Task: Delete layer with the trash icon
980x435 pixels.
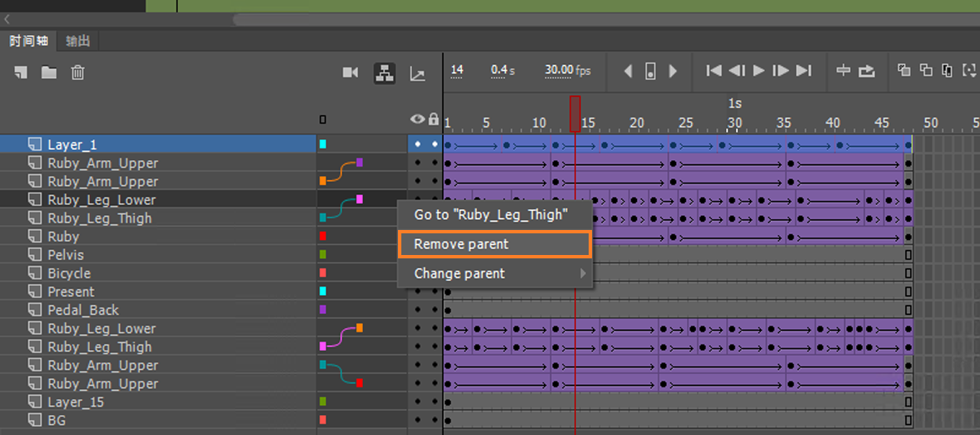Action: (77, 72)
